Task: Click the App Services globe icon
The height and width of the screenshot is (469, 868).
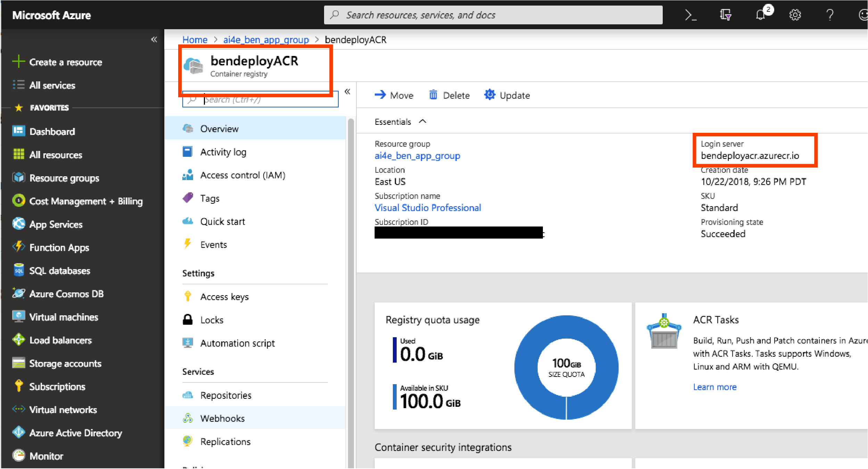Action: pyautogui.click(x=19, y=224)
